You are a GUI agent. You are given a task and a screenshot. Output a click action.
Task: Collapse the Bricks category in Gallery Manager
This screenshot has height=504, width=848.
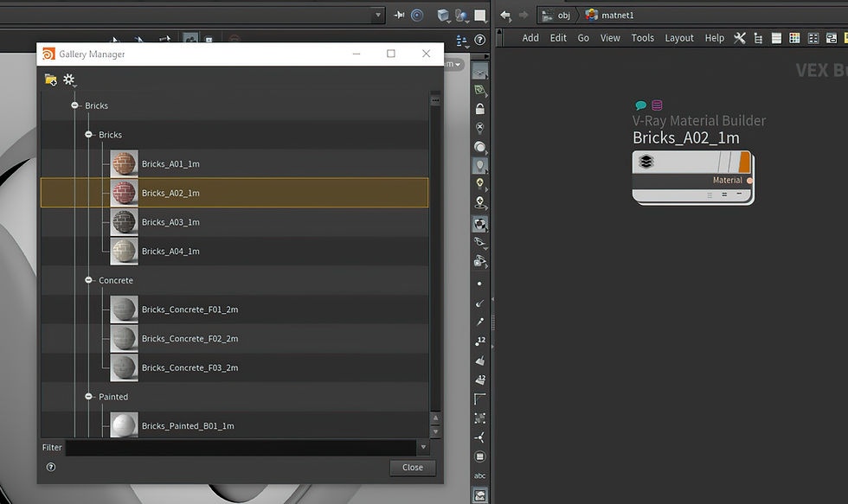point(77,105)
